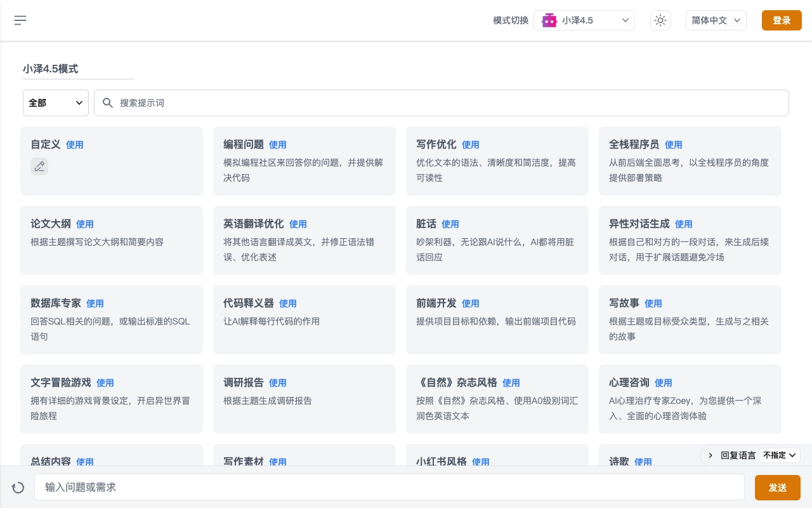Click 使用 next to 全栈程序员

tap(674, 145)
